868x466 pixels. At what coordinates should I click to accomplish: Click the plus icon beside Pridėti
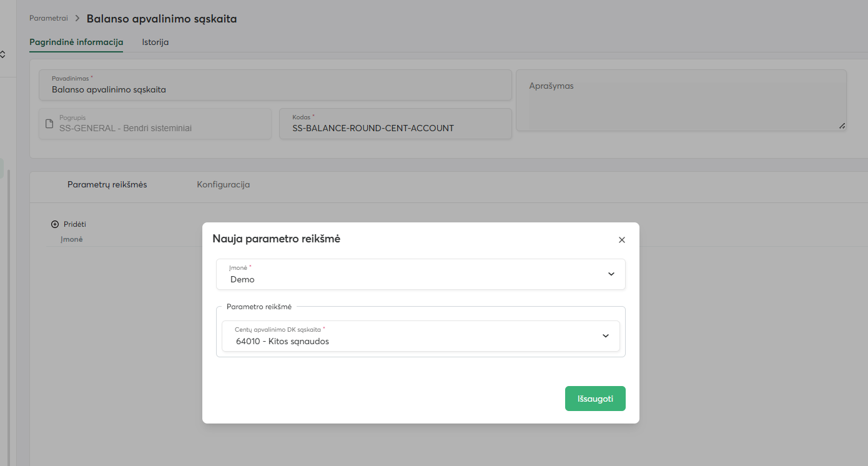[55, 224]
